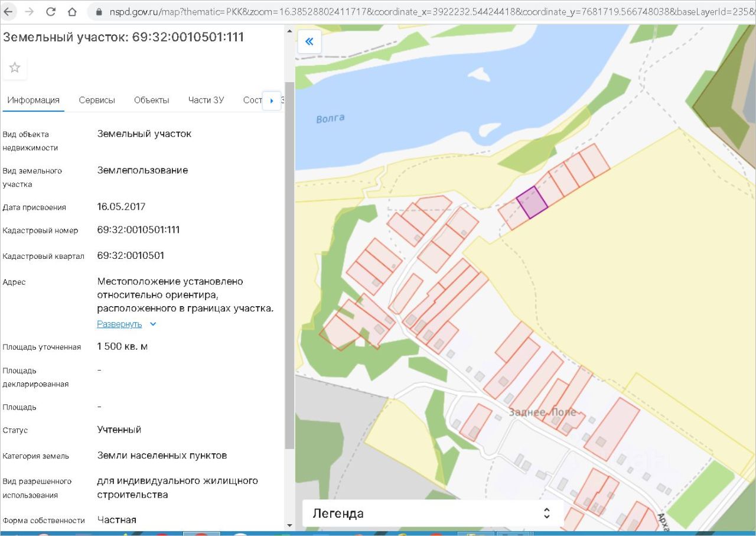Click the Кадастровый номер label
The height and width of the screenshot is (536, 756).
[41, 230]
